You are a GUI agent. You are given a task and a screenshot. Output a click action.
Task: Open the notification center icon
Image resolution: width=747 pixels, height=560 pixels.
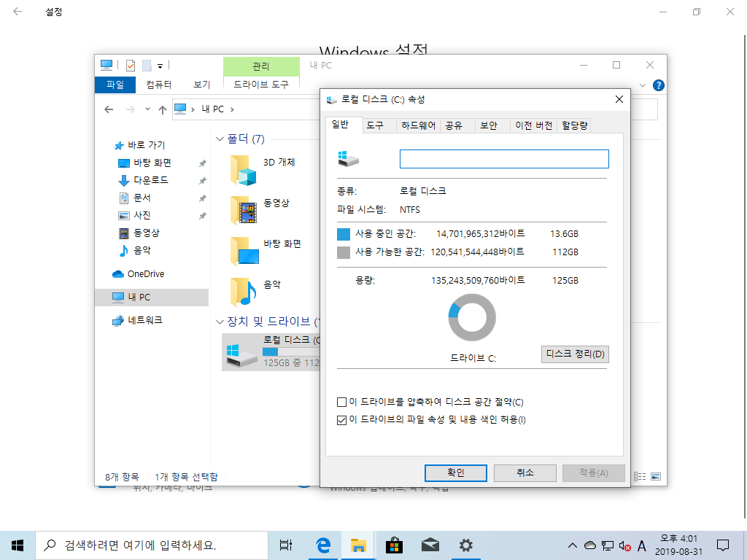[x=723, y=545]
